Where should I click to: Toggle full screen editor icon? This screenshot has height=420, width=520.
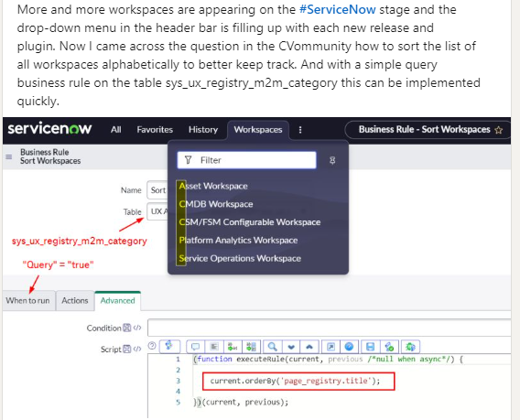pos(330,347)
